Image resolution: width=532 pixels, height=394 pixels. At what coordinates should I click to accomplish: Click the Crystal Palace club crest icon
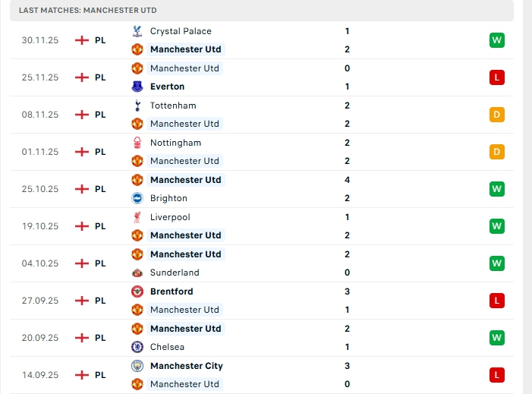coord(137,31)
